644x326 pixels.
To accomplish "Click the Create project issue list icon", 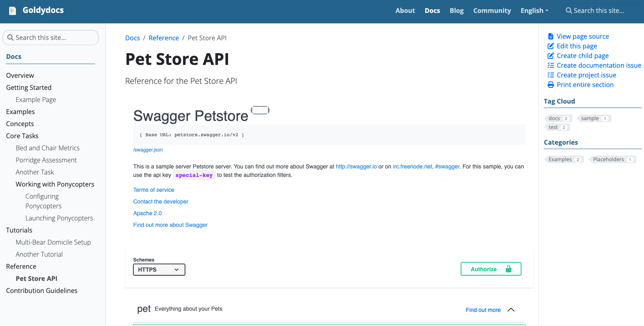I will click(551, 75).
